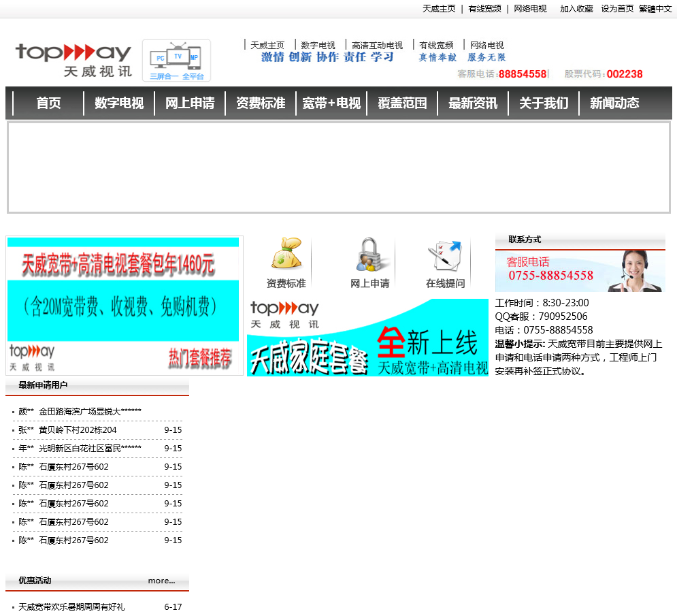Screen dimensions: 677x616
Task: Click 有线宽频 above the 真情奉献 slogan
Action: [x=437, y=46]
